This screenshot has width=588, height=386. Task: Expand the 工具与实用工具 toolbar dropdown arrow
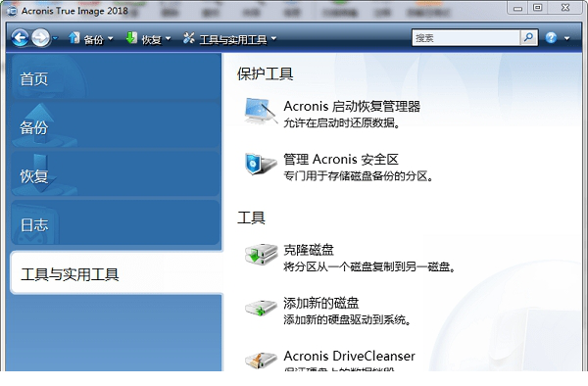tap(273, 38)
